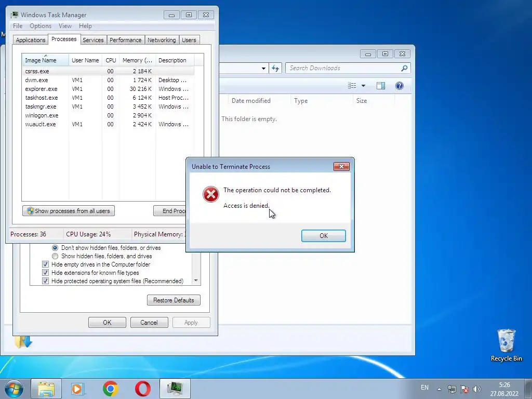The width and height of the screenshot is (532, 399).
Task: Close the Unable to Terminate Process dialog
Action: coord(341,166)
